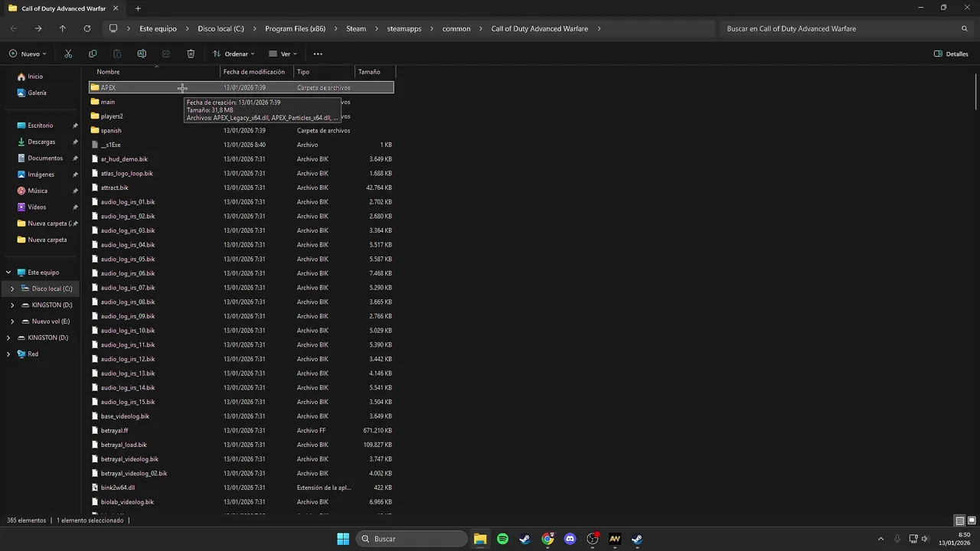Open the Nuevo dropdown button
The width and height of the screenshot is (980, 551).
point(28,54)
